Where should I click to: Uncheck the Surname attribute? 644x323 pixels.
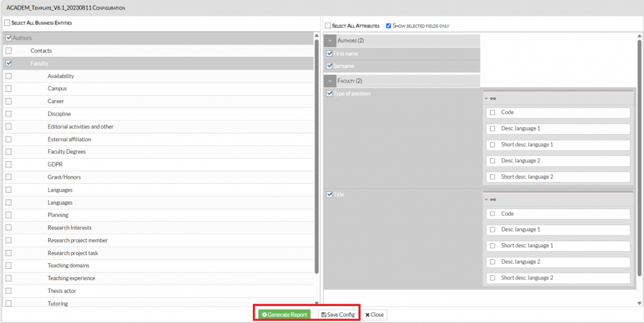click(x=330, y=65)
